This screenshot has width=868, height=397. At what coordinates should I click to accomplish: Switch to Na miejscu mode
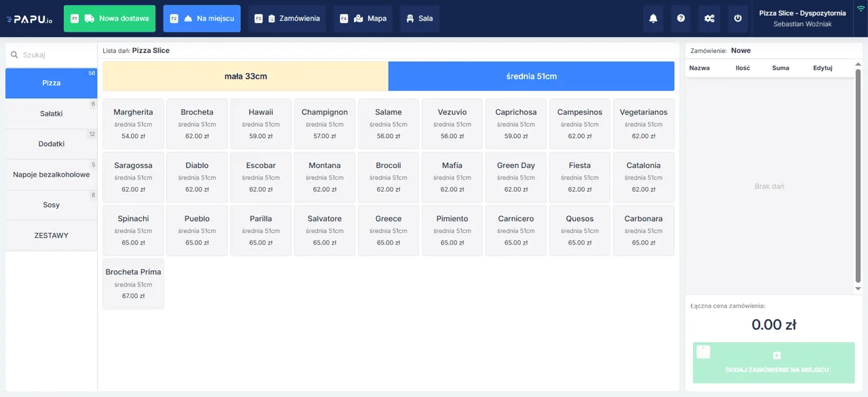click(202, 18)
